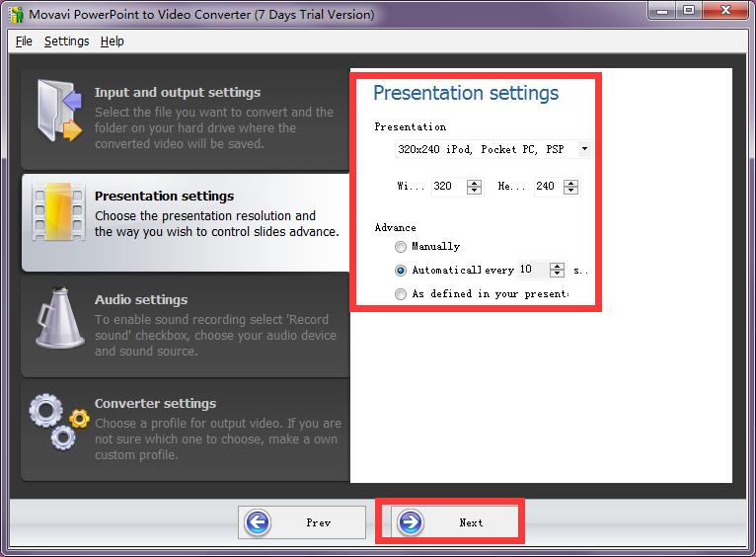Select the 320x240 iPod, Pocket PC, PSP combo box
This screenshot has width=756, height=557.
pos(493,149)
